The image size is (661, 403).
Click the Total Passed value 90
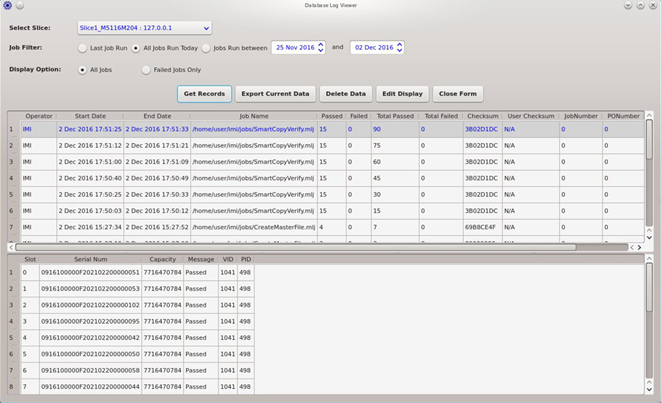395,129
